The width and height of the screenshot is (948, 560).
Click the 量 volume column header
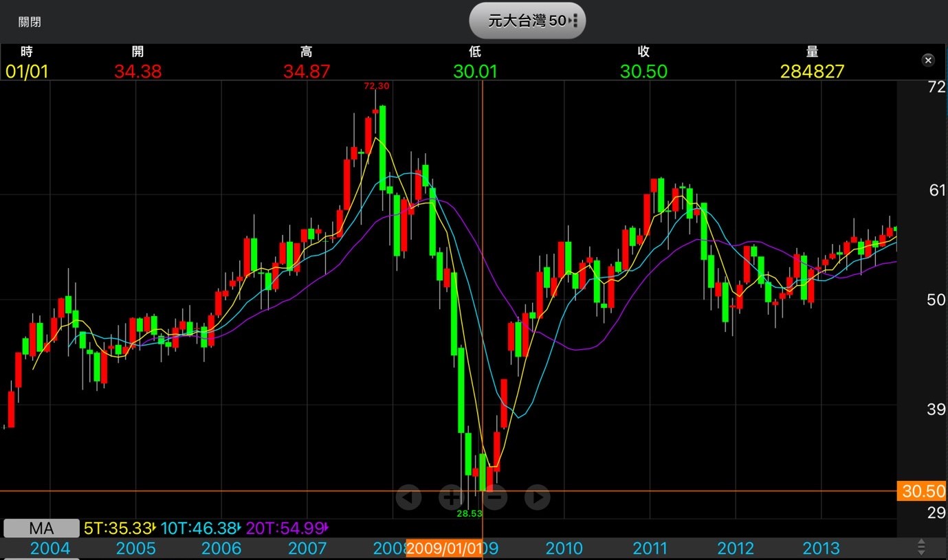[x=812, y=52]
